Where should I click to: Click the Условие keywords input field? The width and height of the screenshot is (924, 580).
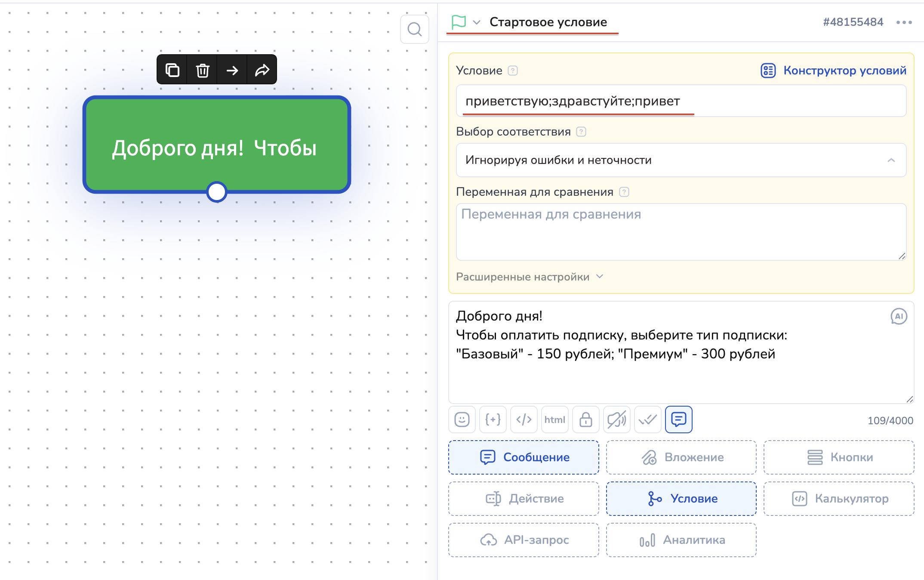(x=681, y=101)
